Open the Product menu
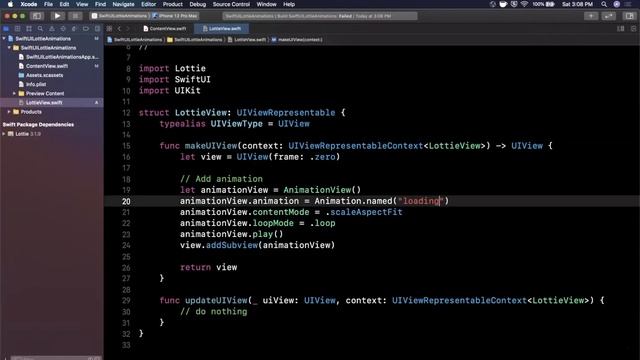 click(173, 4)
